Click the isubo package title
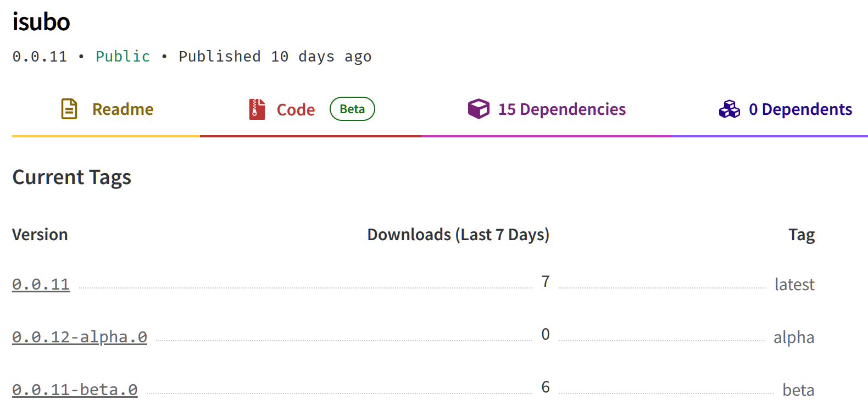The width and height of the screenshot is (868, 416). [42, 22]
